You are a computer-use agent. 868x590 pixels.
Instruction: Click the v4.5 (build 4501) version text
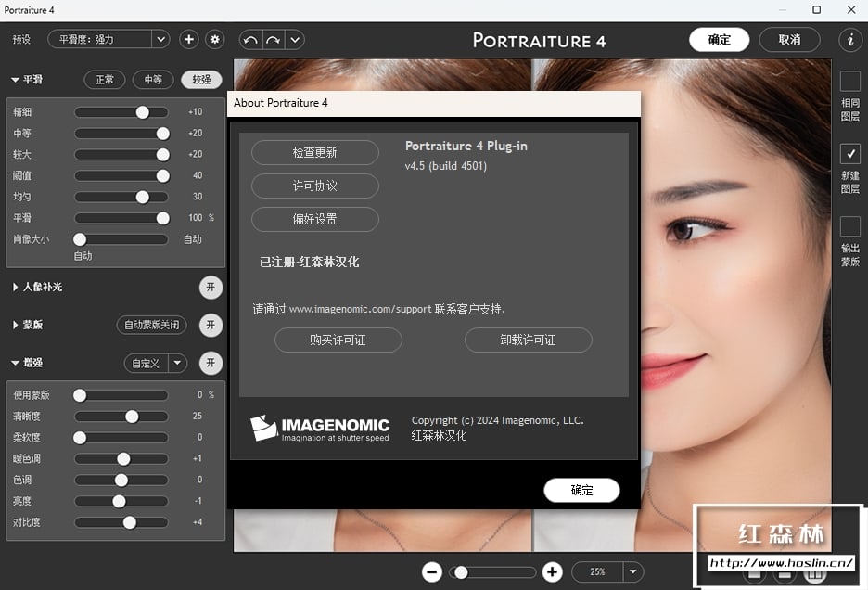pyautogui.click(x=446, y=166)
